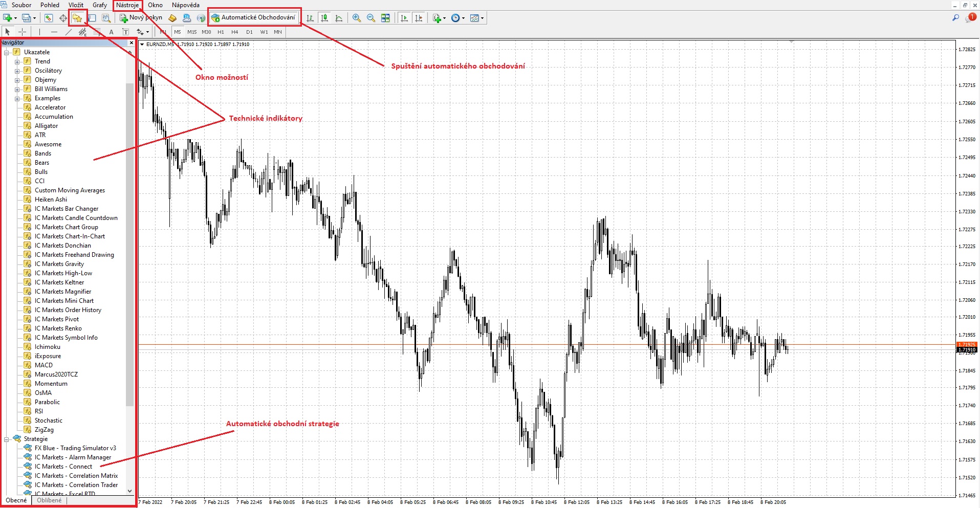Open the Navigator folder-star icon
This screenshot has width=980, height=508.
pyautogui.click(x=77, y=18)
